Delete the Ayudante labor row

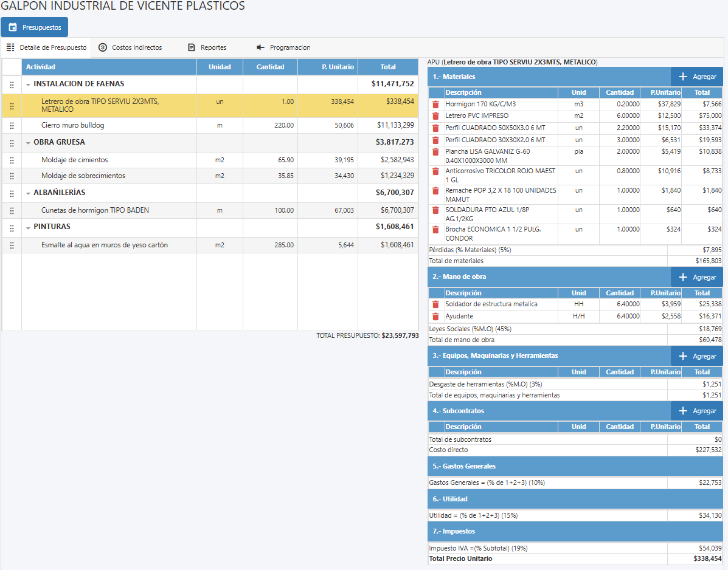pyautogui.click(x=435, y=317)
